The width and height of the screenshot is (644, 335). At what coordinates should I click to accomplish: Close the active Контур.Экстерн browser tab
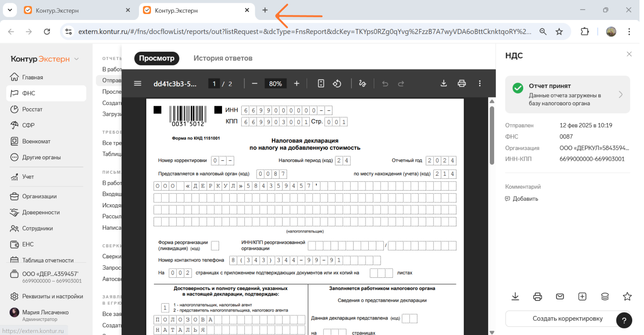click(247, 10)
